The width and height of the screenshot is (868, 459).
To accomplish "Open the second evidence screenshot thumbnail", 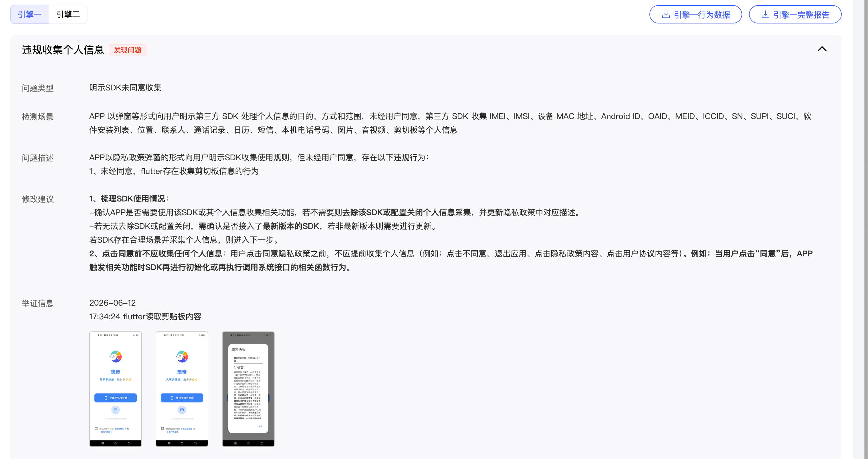I will pyautogui.click(x=182, y=389).
